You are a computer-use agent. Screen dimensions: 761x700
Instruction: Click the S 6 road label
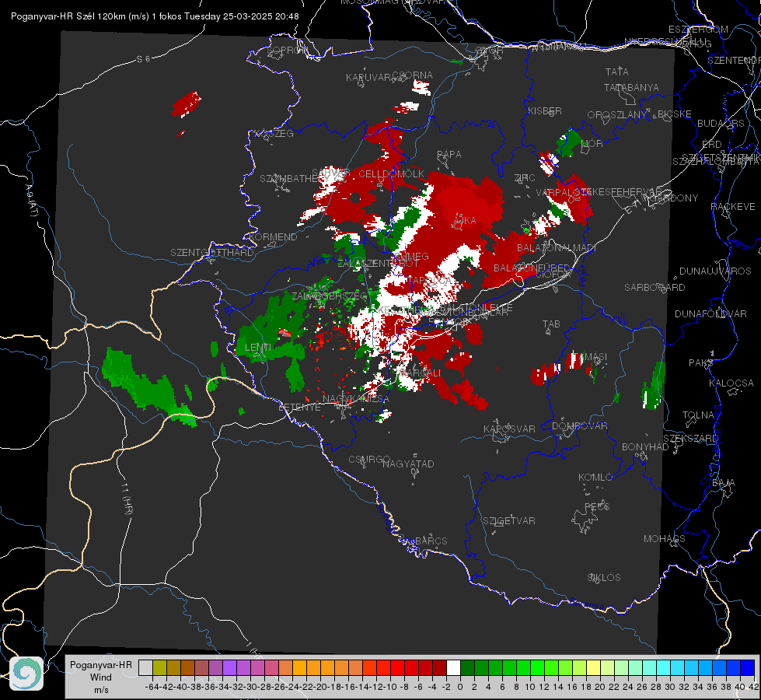[x=143, y=59]
